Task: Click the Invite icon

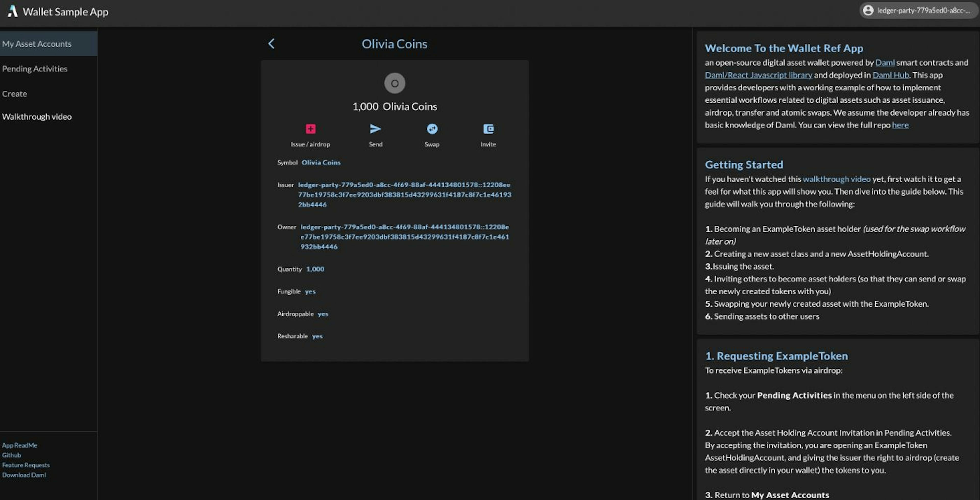Action: 488,129
